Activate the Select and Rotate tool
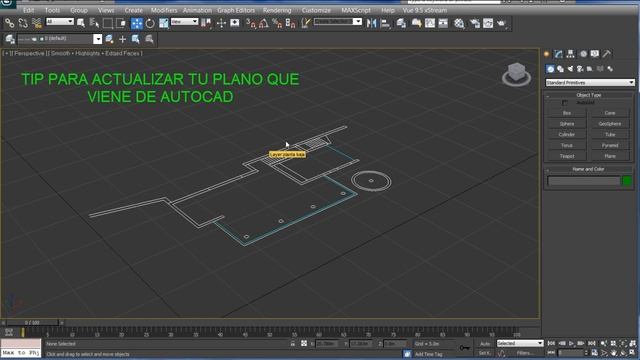This screenshot has width=640, height=360. point(150,23)
